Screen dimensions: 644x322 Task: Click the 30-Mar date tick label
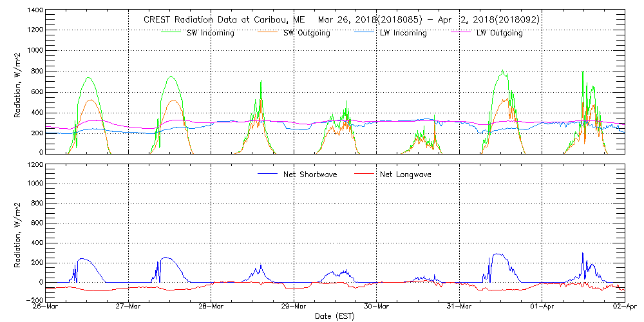point(377,307)
